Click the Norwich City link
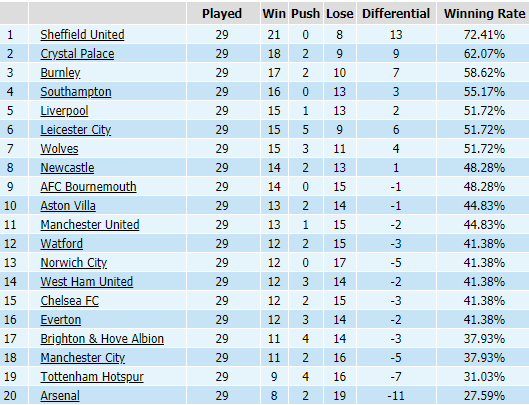The width and height of the screenshot is (529, 405). point(74,263)
